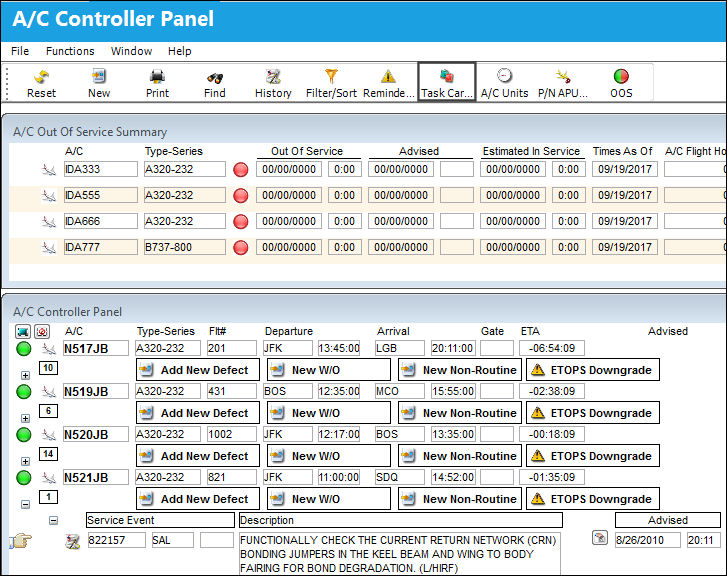Image resolution: width=727 pixels, height=576 pixels.
Task: Click Add New Defect for N521JB
Action: [x=198, y=499]
